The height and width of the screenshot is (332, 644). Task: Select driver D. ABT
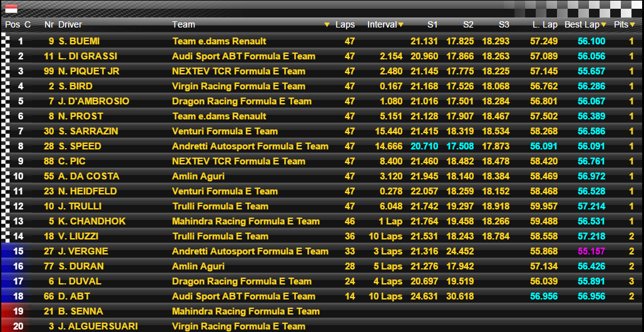click(74, 296)
